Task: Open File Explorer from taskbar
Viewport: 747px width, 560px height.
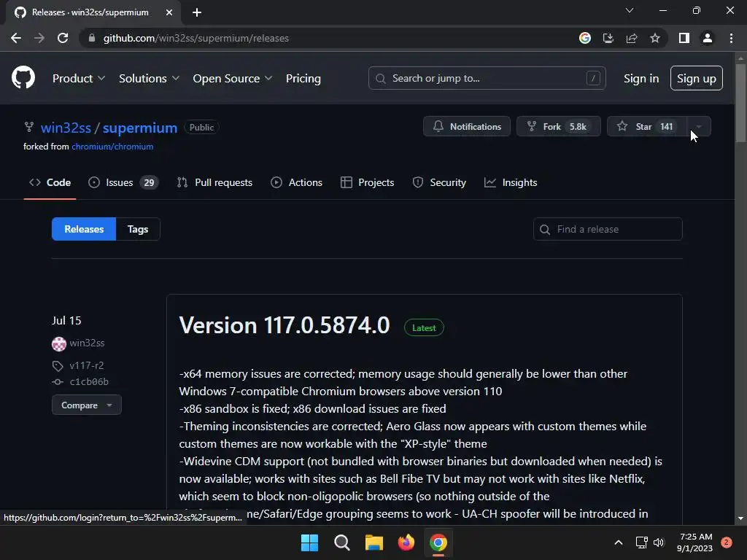Action: 374,542
